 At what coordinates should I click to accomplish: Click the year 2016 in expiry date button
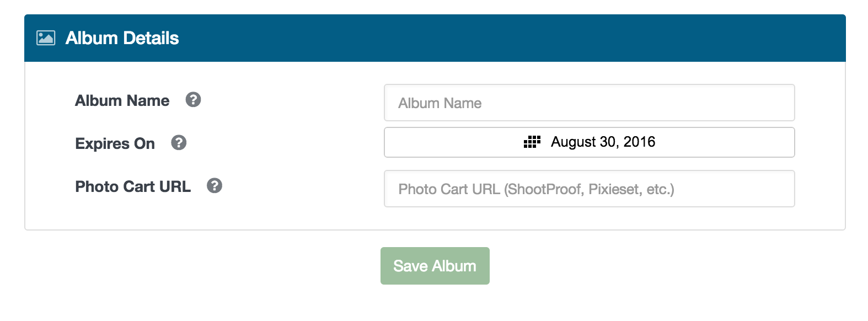coord(640,142)
